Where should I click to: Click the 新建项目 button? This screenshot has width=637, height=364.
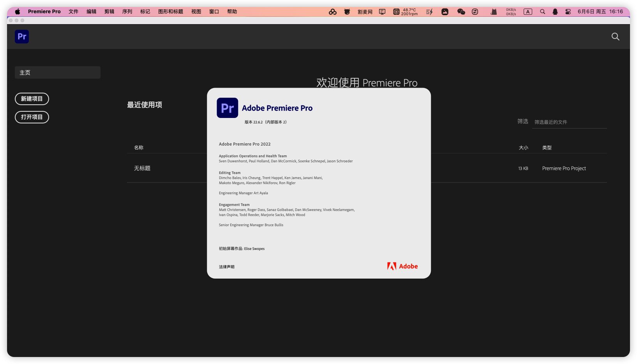(32, 99)
